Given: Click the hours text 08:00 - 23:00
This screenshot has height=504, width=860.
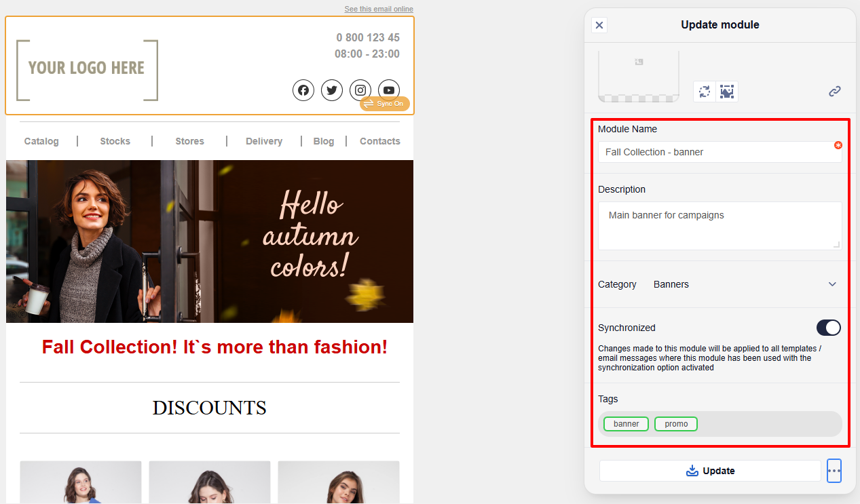Looking at the screenshot, I should coord(367,54).
